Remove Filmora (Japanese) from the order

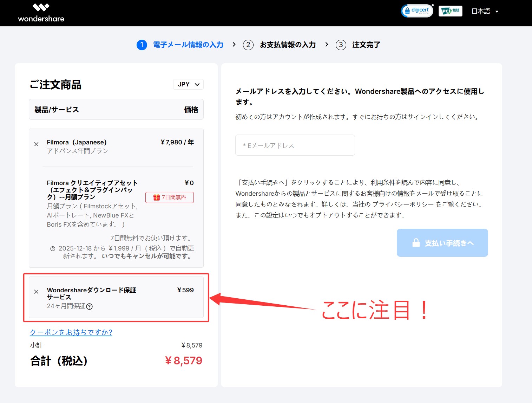point(36,144)
